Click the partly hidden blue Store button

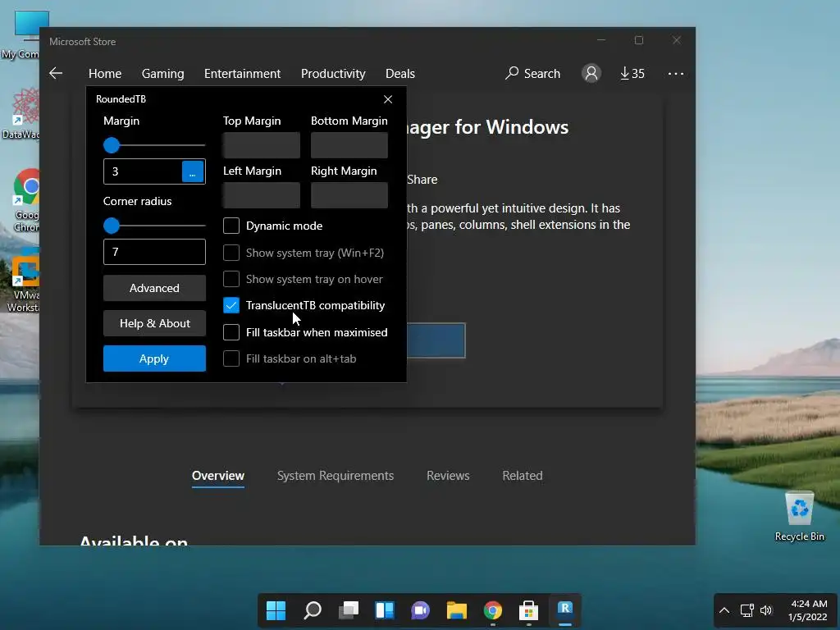tap(436, 340)
